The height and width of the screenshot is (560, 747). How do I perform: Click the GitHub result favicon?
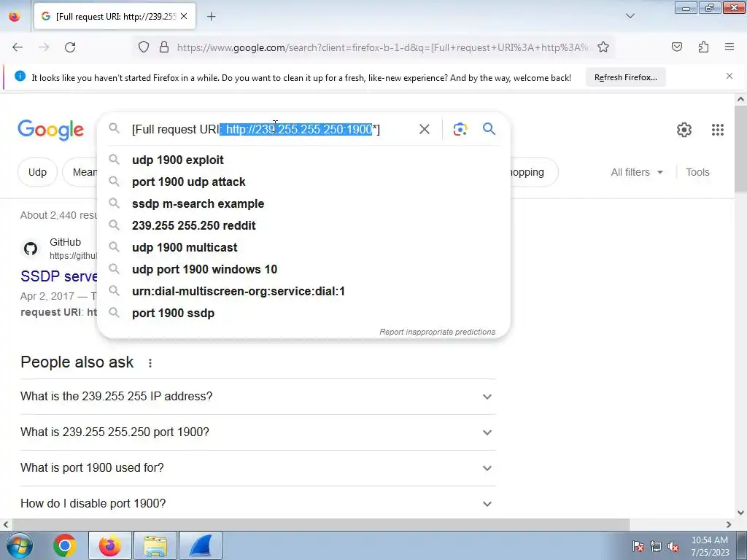(31, 249)
